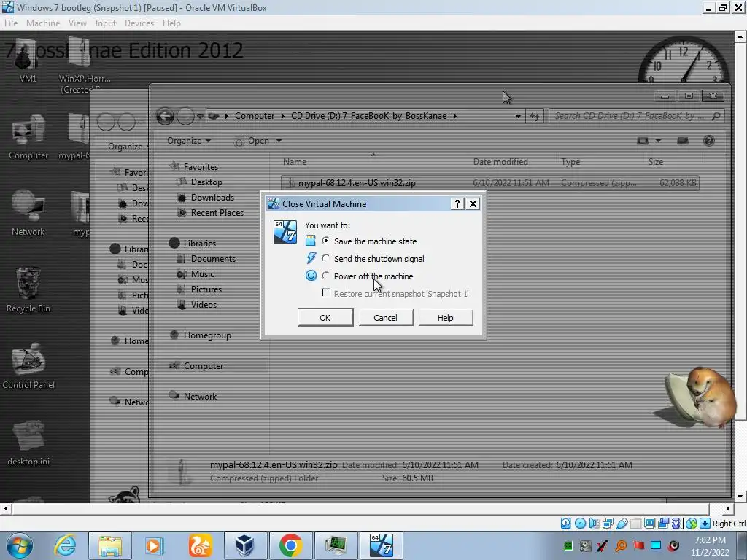Click the red-ringed speaker tray icon

[x=673, y=545]
